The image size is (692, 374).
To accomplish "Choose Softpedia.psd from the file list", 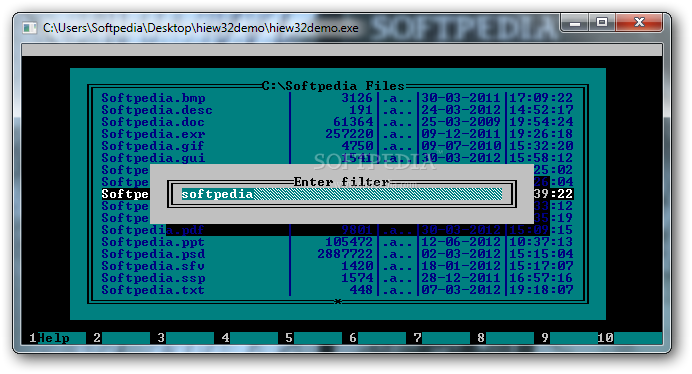I will click(153, 254).
